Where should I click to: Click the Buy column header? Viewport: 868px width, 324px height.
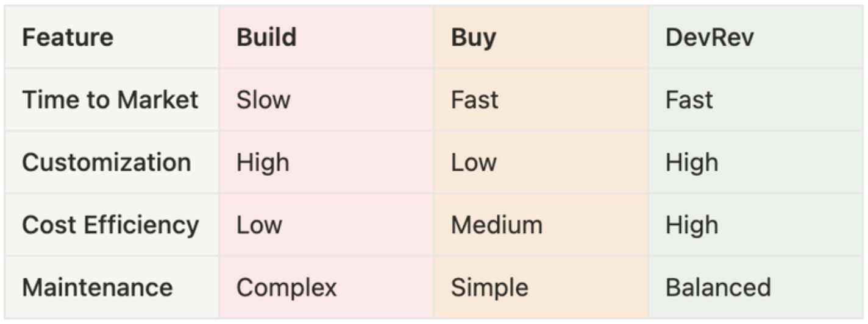[x=474, y=38]
